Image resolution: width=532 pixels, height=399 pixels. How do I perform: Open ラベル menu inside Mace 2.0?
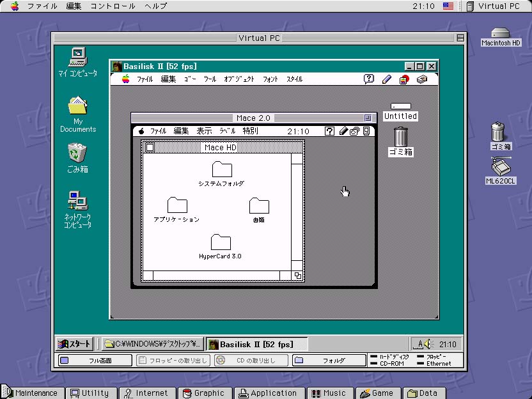pyautogui.click(x=227, y=131)
